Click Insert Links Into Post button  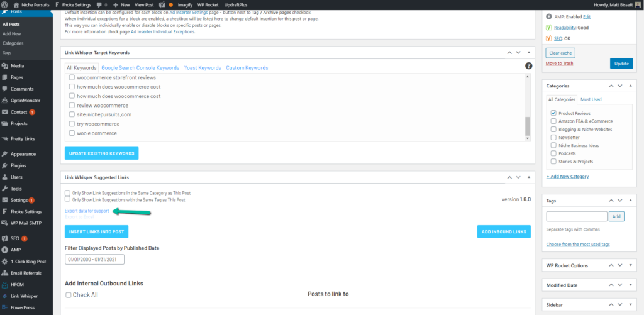point(96,231)
